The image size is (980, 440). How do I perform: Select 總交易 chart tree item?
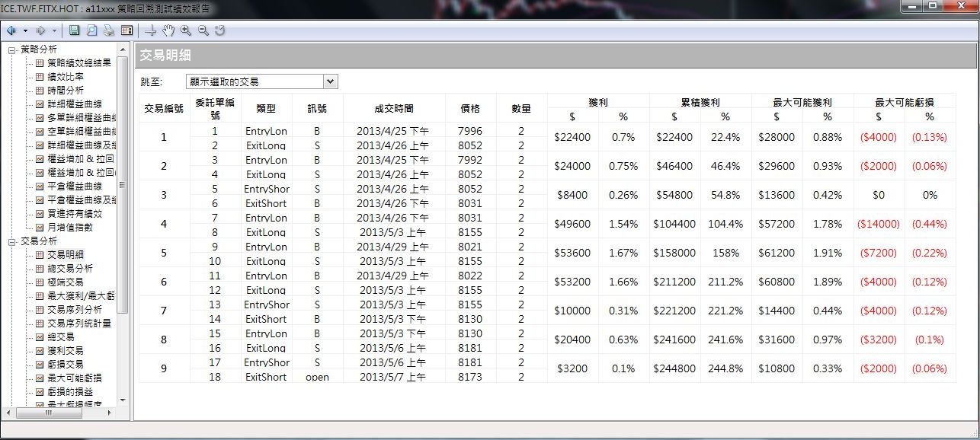click(x=61, y=337)
